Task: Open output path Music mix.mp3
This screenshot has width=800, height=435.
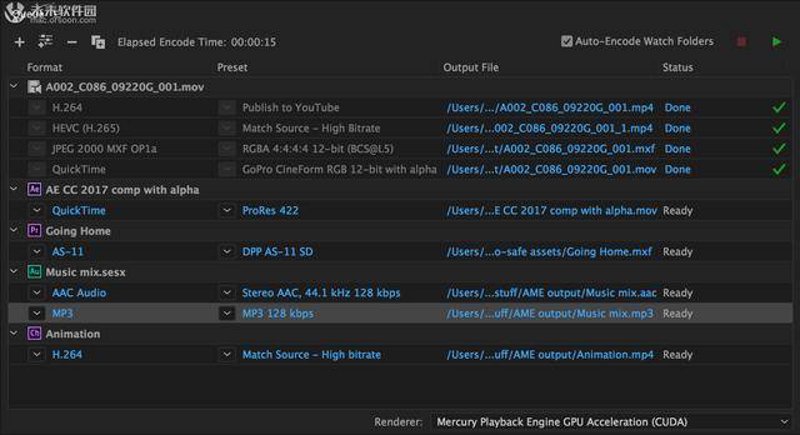Action: 550,313
